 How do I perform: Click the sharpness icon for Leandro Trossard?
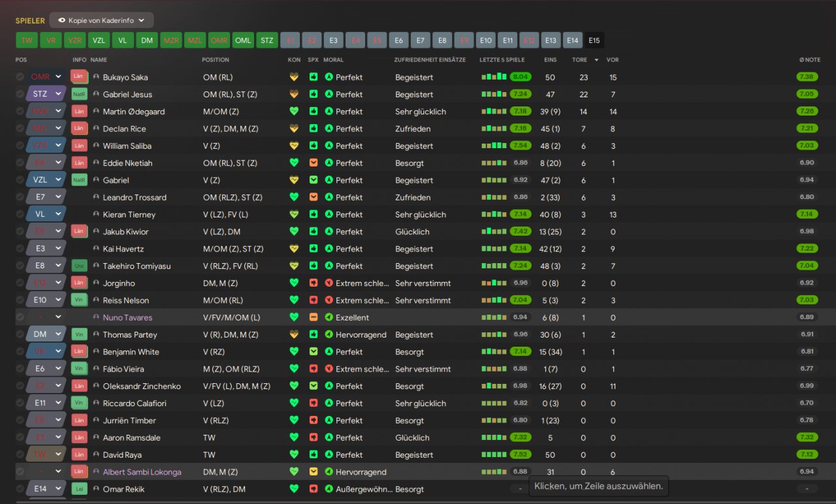tap(313, 197)
